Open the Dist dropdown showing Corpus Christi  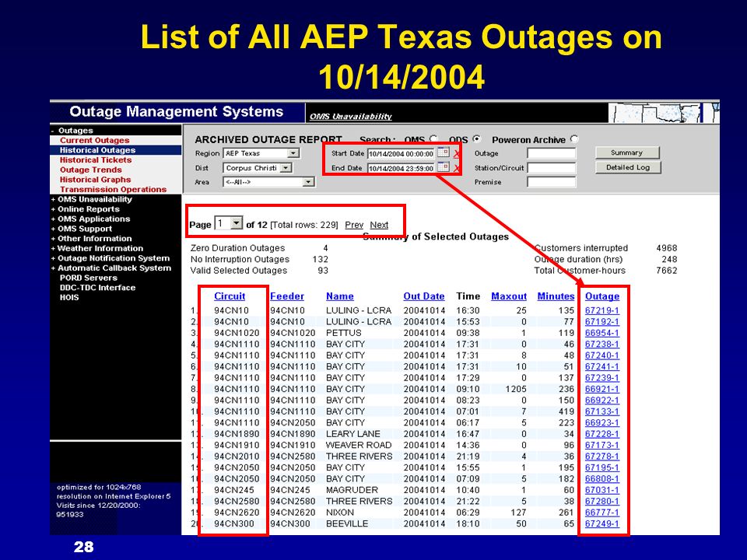[258, 168]
